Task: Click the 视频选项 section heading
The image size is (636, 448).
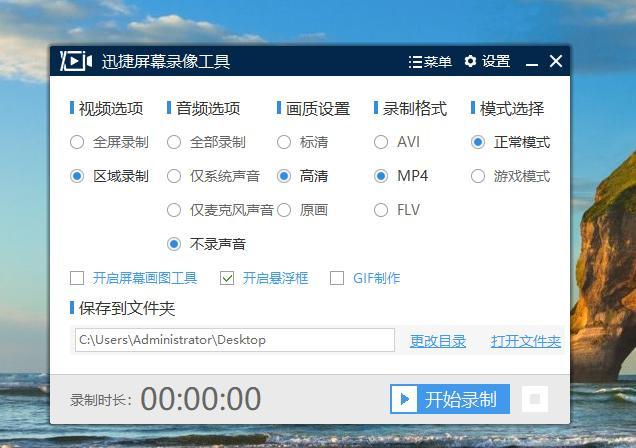Action: tap(111, 109)
